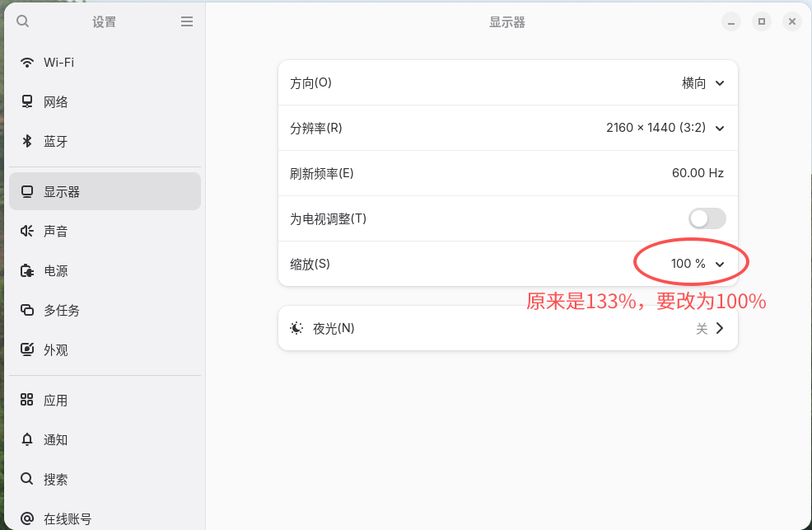The height and width of the screenshot is (530, 812).
Task: Select the Bluetooth icon labeled 蓝牙
Action: (x=27, y=142)
